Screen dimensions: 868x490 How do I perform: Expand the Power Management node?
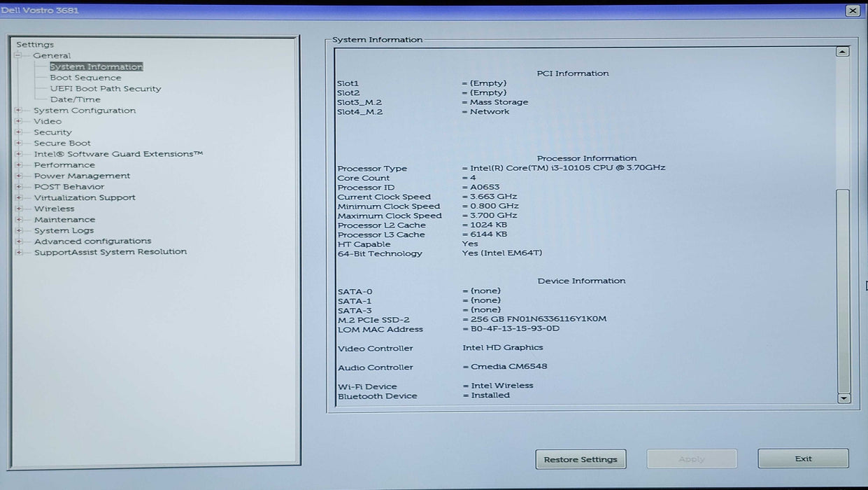(x=18, y=176)
